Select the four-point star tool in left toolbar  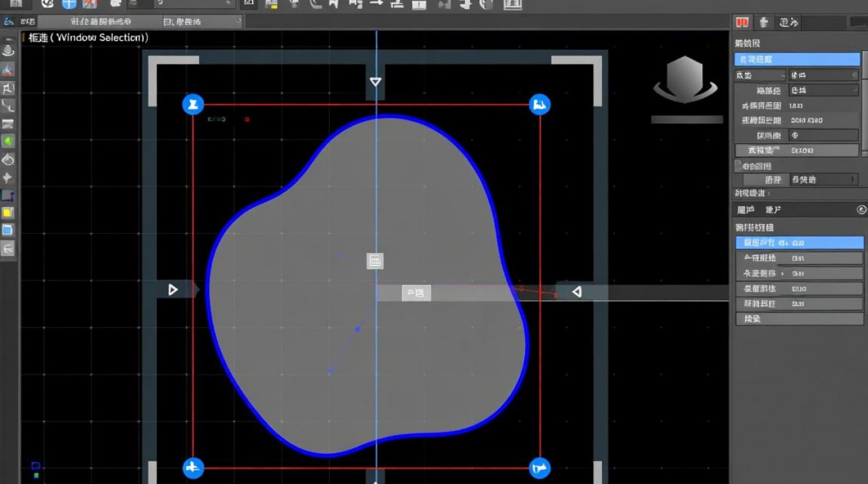[8, 177]
